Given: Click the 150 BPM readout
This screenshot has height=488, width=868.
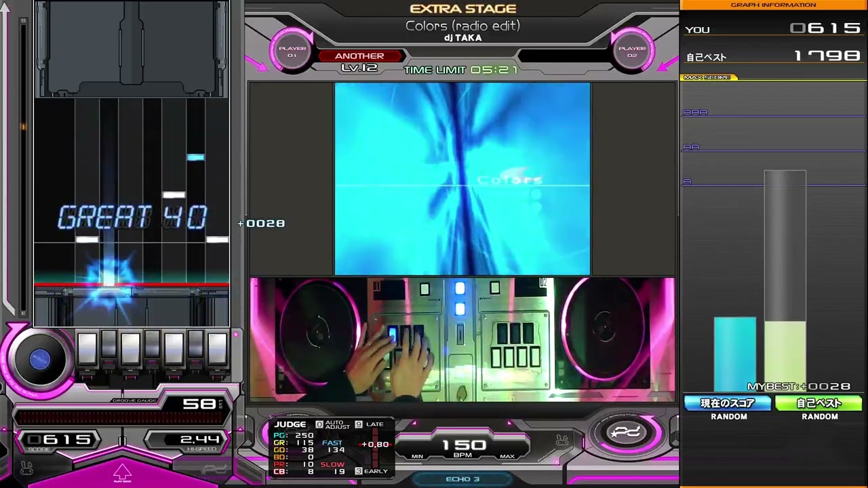Looking at the screenshot, I should [465, 445].
